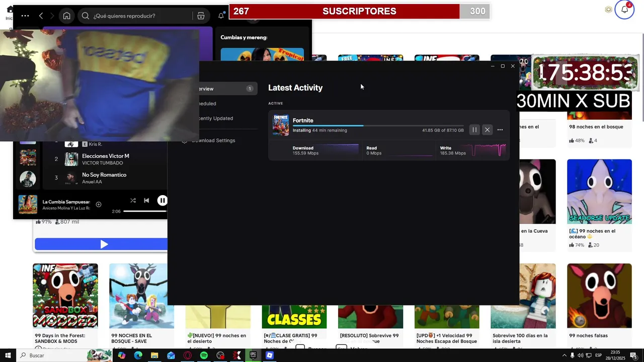The height and width of the screenshot is (362, 644).
Task: Open the ESP keyboard language selector in tray
Action: (599, 355)
